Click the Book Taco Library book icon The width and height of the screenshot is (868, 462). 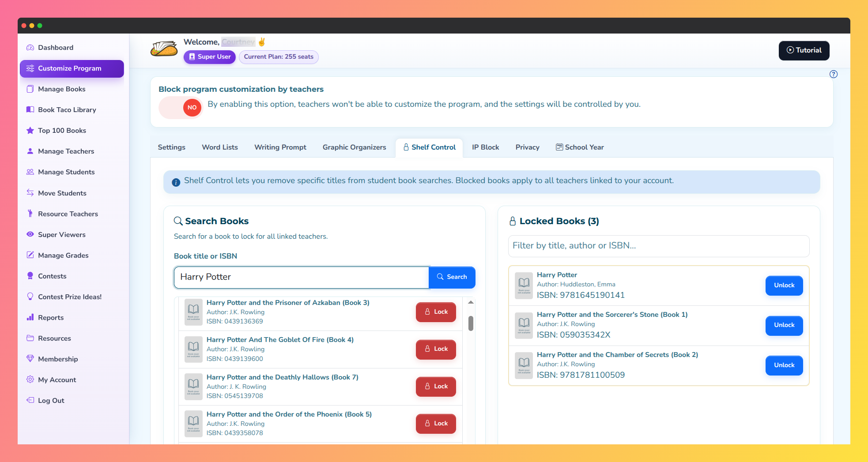(x=30, y=109)
